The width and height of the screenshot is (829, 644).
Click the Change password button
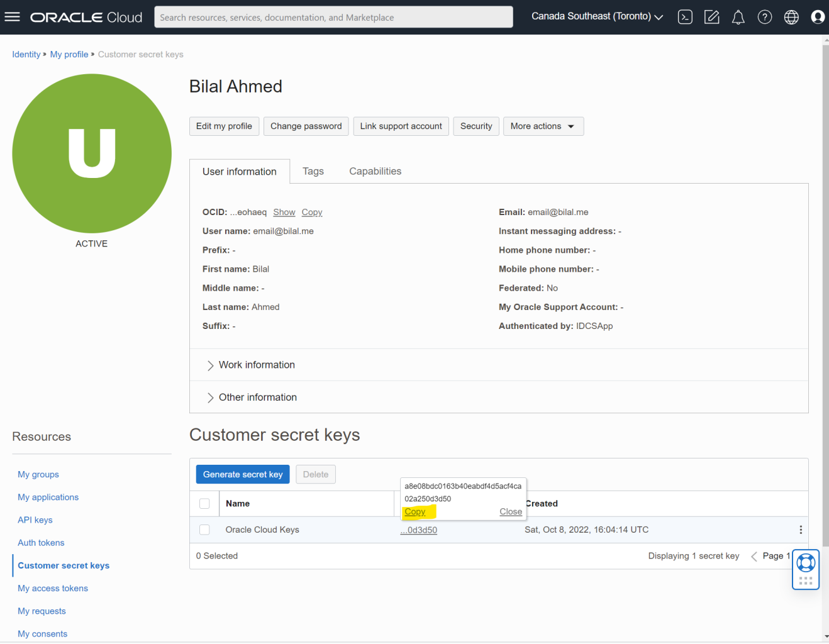coord(306,126)
